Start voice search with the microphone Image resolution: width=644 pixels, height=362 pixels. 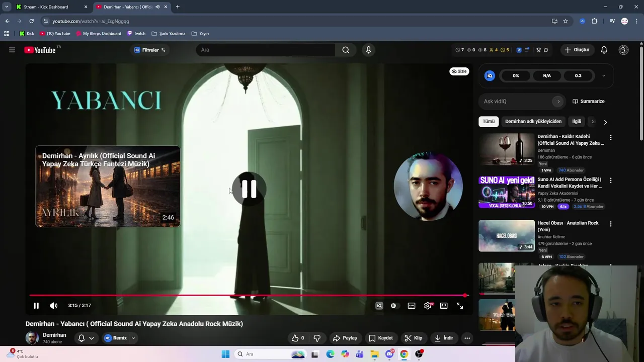click(x=368, y=50)
